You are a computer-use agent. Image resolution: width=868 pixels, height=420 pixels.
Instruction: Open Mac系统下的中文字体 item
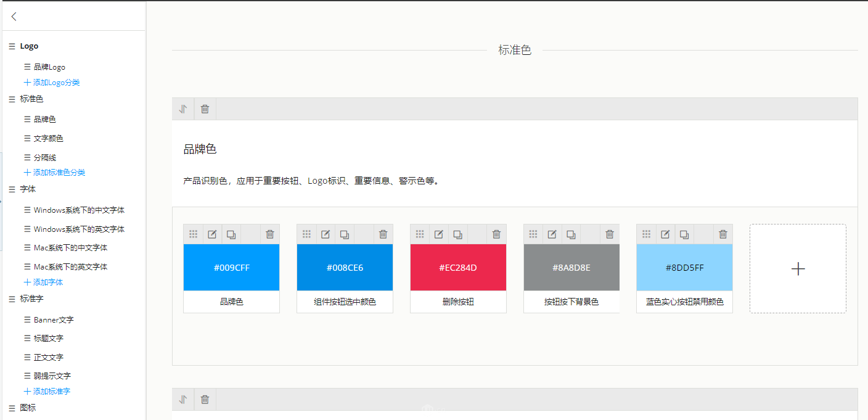click(x=70, y=248)
